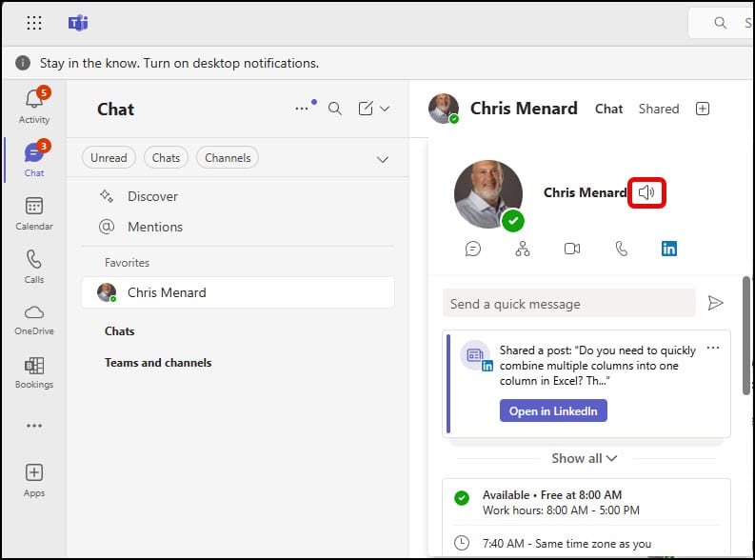Open new chat dropdown arrow
The width and height of the screenshot is (755, 560).
(386, 109)
